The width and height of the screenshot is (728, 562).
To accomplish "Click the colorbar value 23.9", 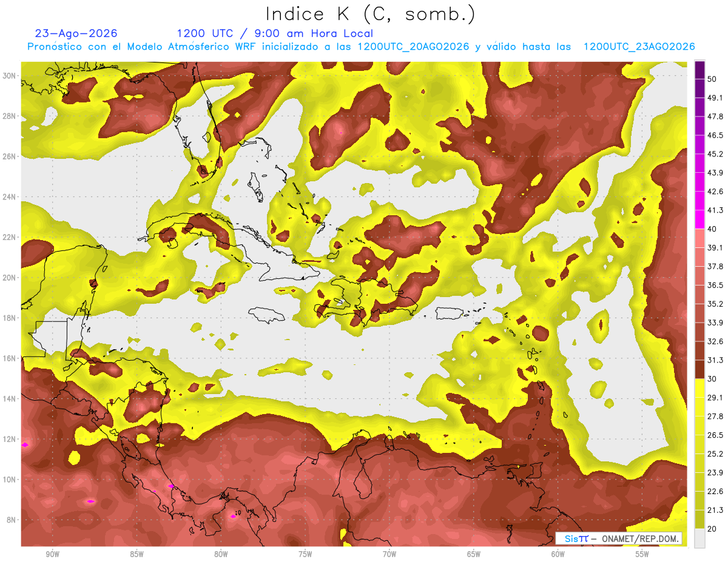I will [715, 473].
